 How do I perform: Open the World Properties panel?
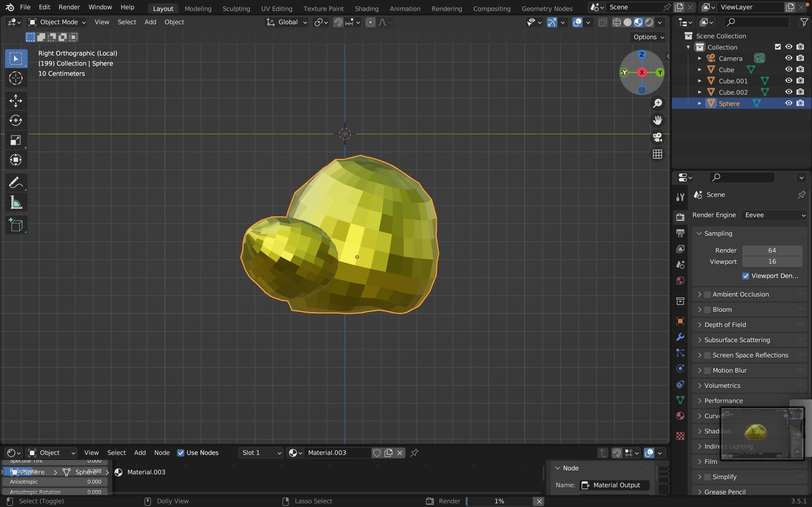click(680, 281)
